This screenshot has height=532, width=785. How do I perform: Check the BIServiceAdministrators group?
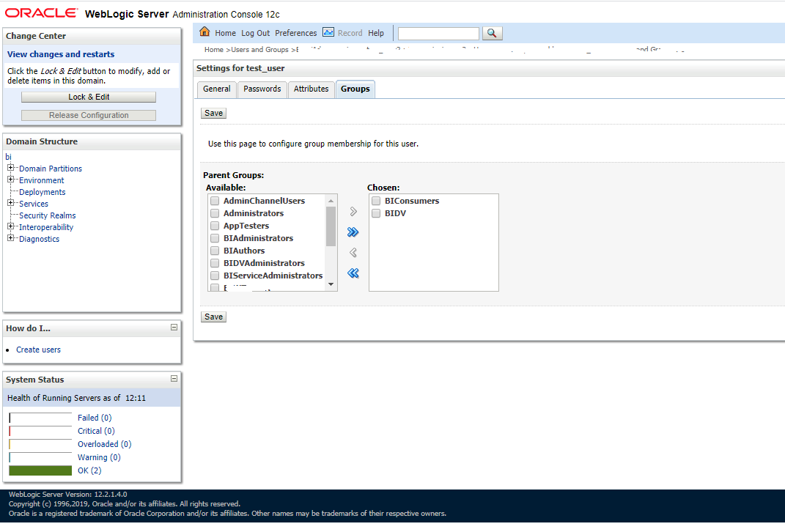coord(215,276)
